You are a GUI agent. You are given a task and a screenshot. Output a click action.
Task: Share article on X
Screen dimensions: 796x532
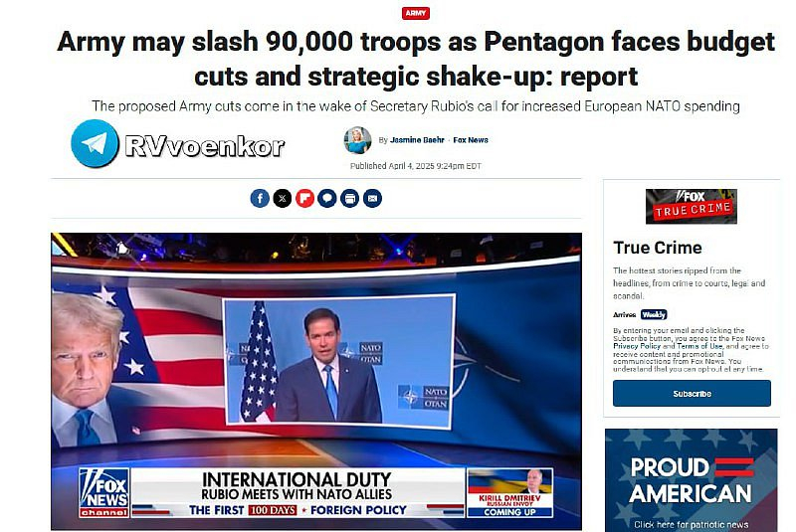click(283, 198)
